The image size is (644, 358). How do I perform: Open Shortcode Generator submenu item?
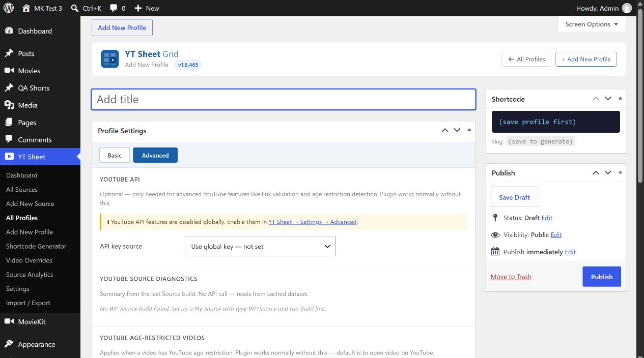[36, 246]
